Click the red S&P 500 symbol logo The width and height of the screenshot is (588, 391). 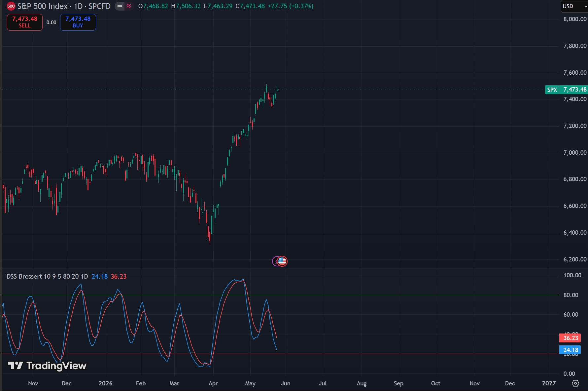[11, 6]
